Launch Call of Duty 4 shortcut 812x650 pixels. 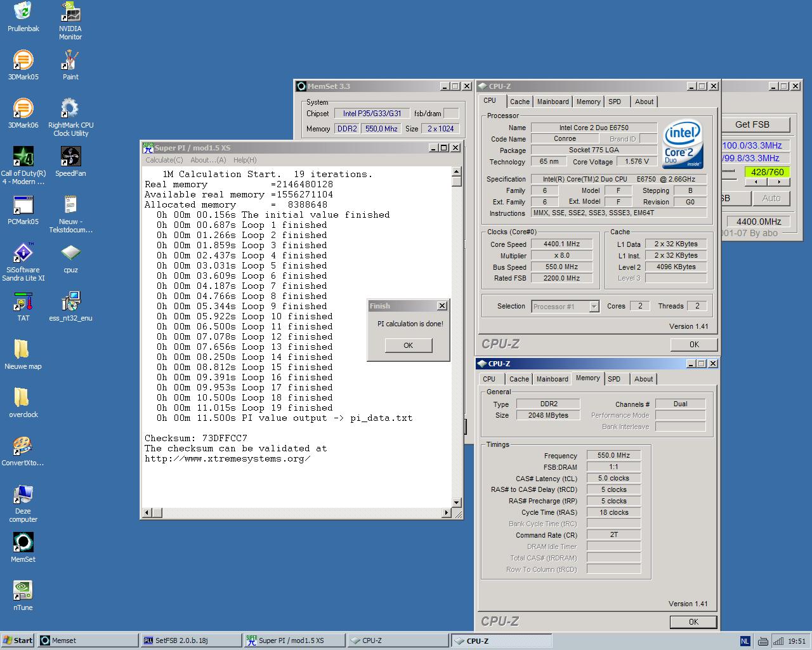tap(23, 166)
